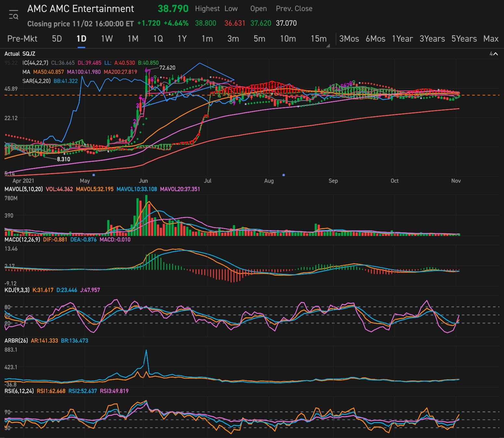Collapse indicators with the top-right chevron
Screen dimensions: 504x438
tap(496, 54)
